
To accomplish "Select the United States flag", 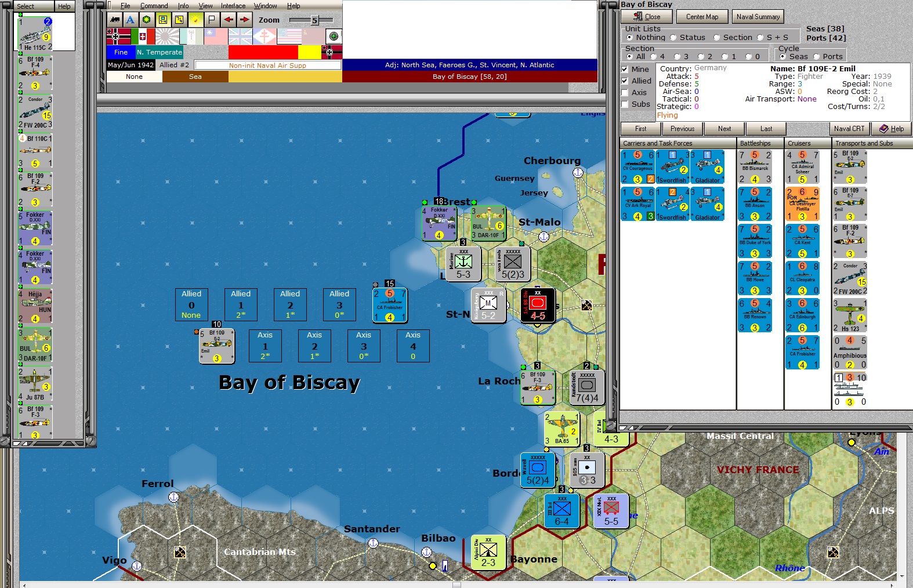I will [289, 37].
